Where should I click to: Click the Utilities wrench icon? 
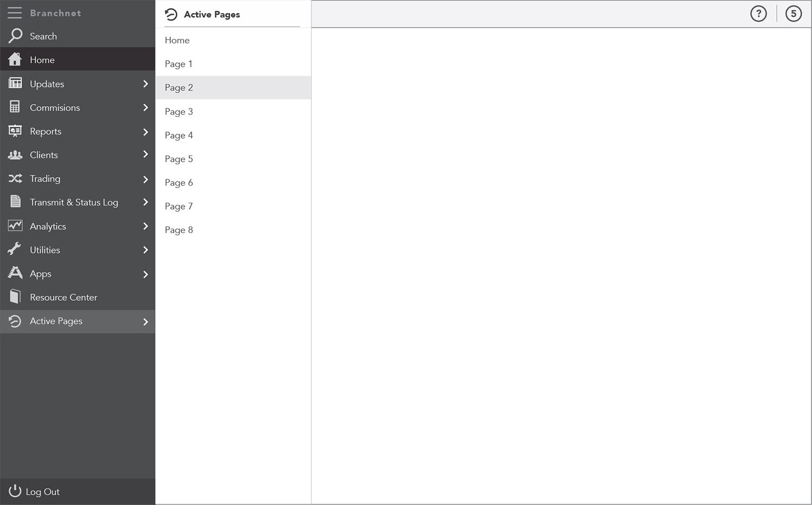(15, 249)
